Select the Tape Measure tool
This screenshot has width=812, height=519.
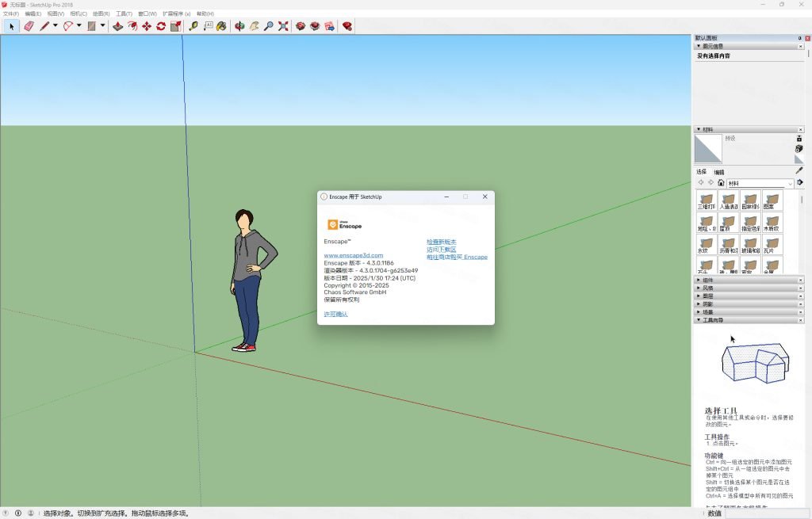pyautogui.click(x=193, y=26)
